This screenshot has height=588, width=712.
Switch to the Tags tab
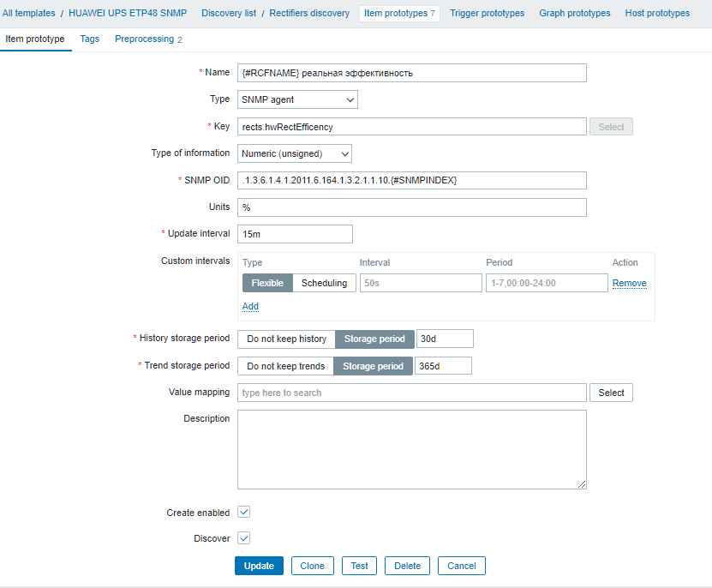[x=88, y=39]
